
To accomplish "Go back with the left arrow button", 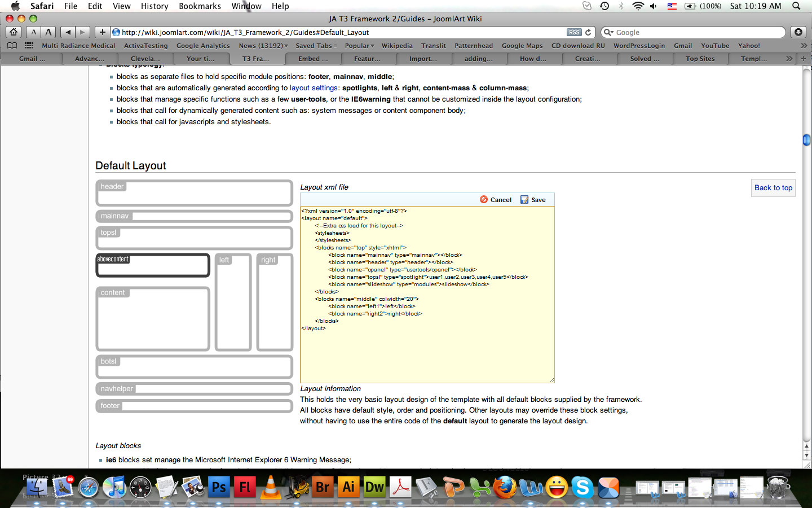I will tap(68, 32).
